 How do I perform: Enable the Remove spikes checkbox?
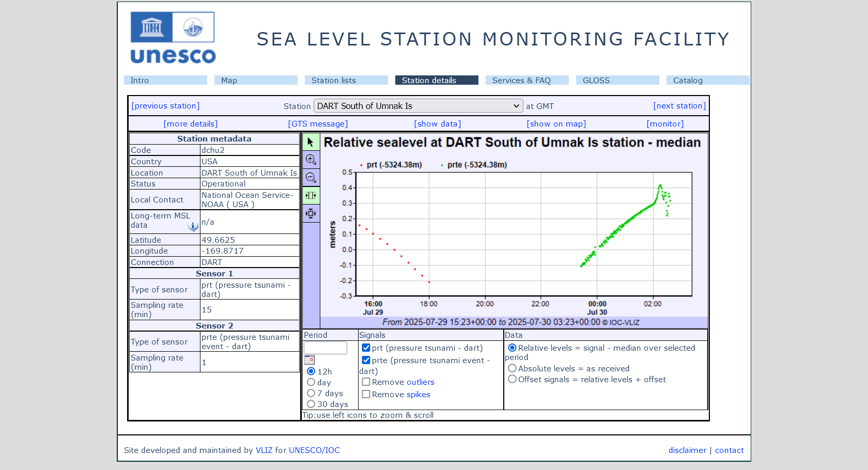[x=366, y=394]
